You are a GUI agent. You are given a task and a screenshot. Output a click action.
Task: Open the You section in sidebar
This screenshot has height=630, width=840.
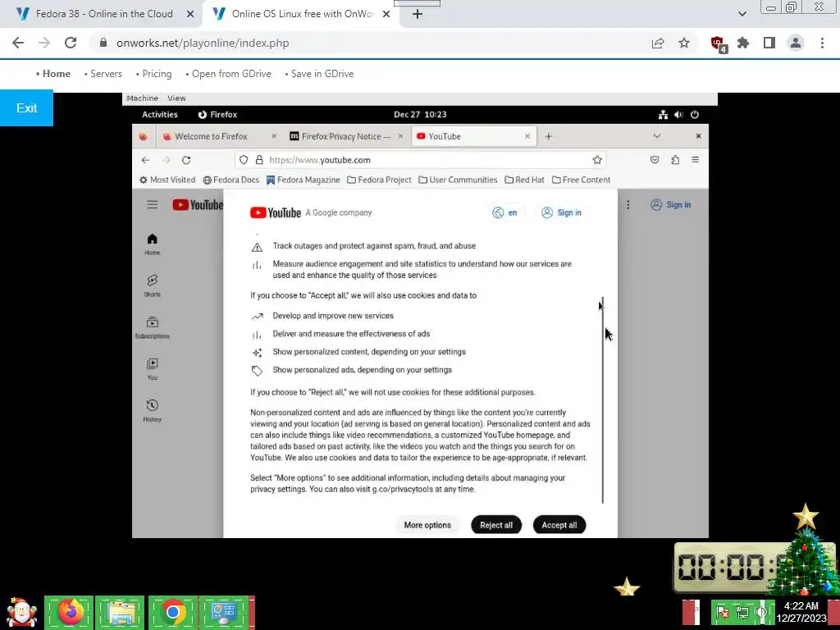pyautogui.click(x=152, y=370)
